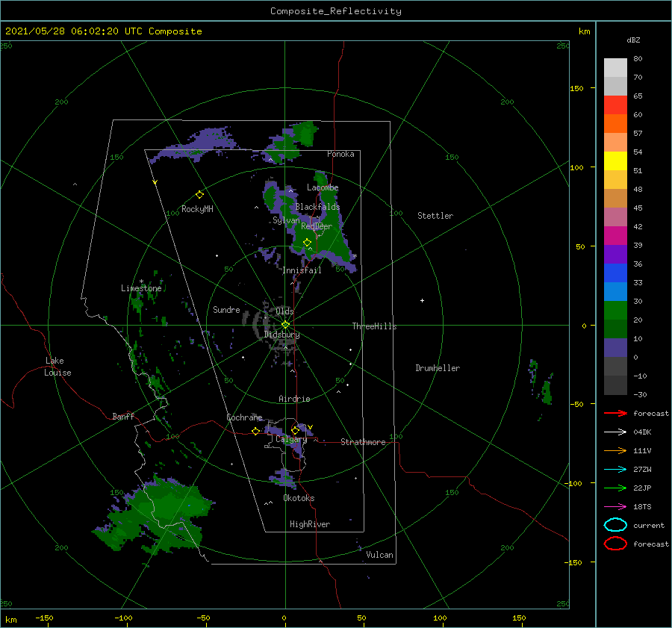Click the Ponoka city label
This screenshot has height=628, width=672.
click(340, 154)
